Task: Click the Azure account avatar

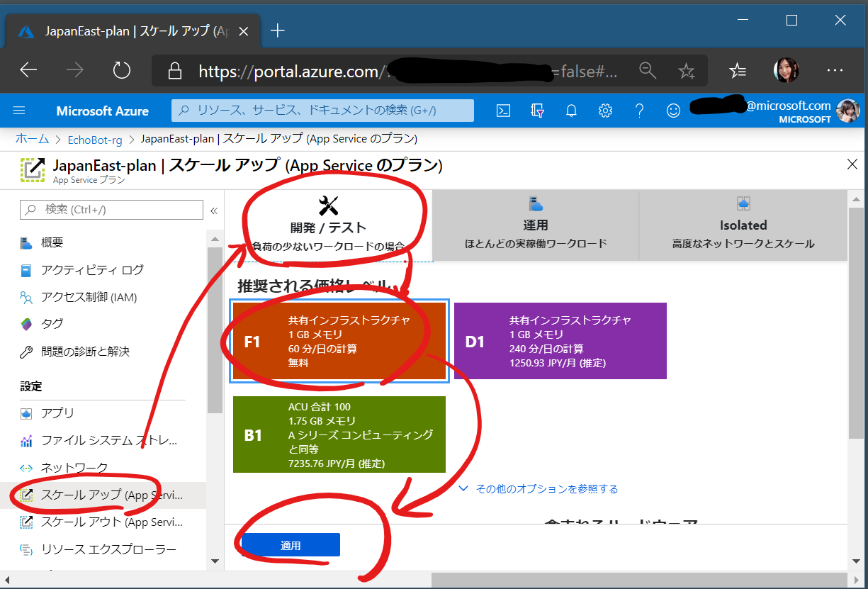Action: [848, 111]
